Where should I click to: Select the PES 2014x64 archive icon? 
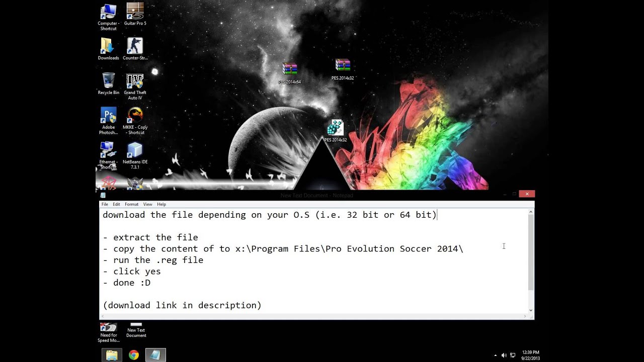point(290,73)
